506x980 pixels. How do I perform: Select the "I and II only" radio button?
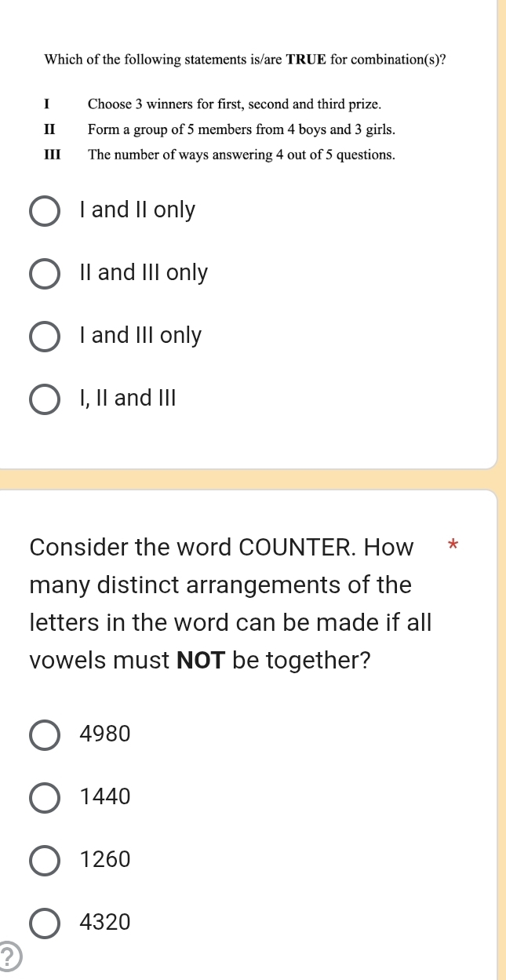click(x=45, y=211)
